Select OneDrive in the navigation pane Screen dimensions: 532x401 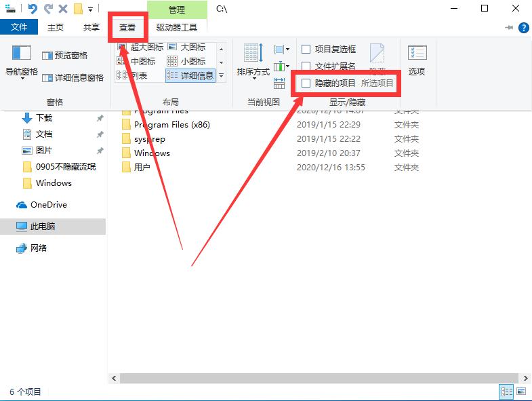pyautogui.click(x=41, y=205)
